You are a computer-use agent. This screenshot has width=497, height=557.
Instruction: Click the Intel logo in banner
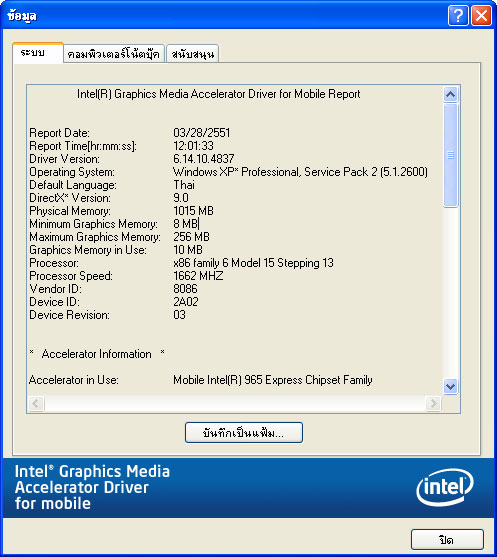click(x=445, y=487)
